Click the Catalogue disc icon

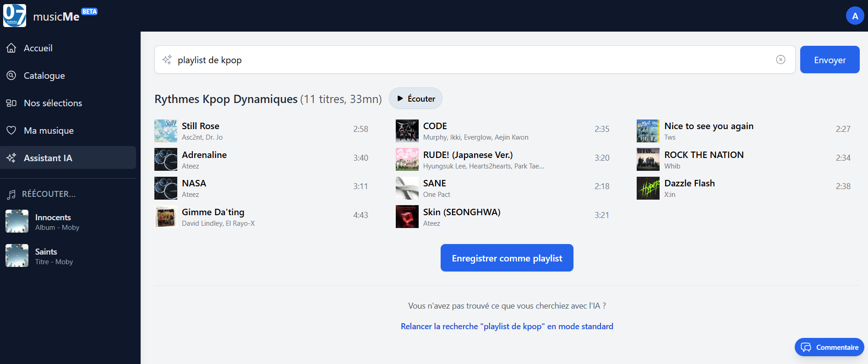11,76
